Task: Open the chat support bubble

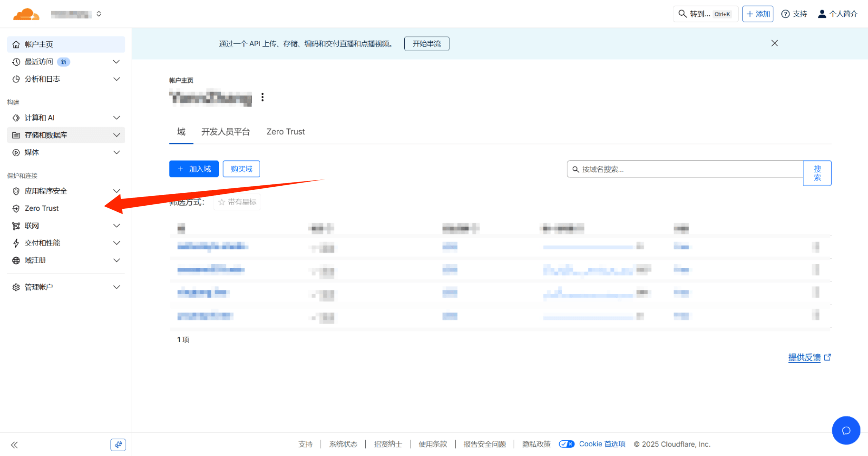Action: 846,430
